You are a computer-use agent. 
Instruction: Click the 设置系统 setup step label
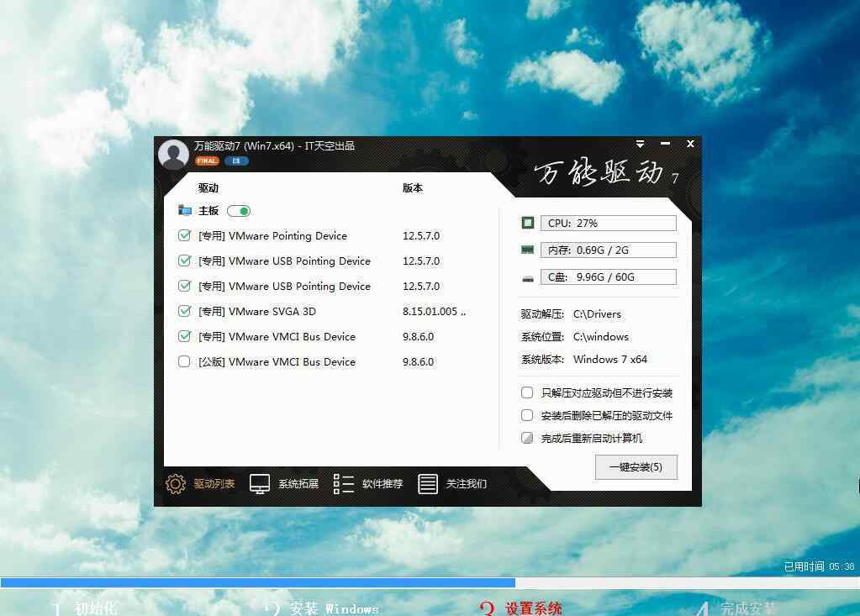(533, 608)
